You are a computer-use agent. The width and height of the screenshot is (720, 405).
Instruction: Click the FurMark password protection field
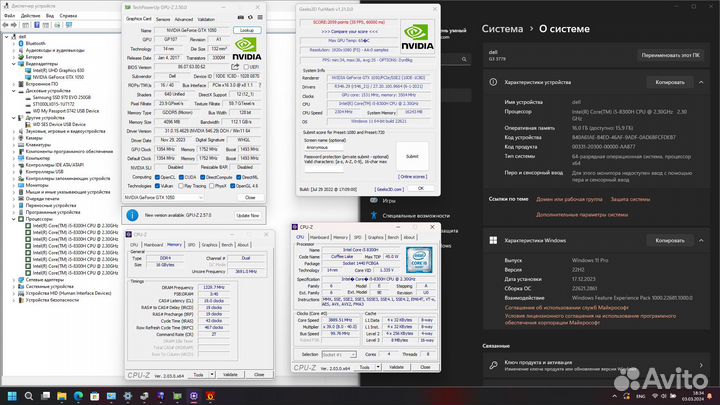(x=324, y=168)
